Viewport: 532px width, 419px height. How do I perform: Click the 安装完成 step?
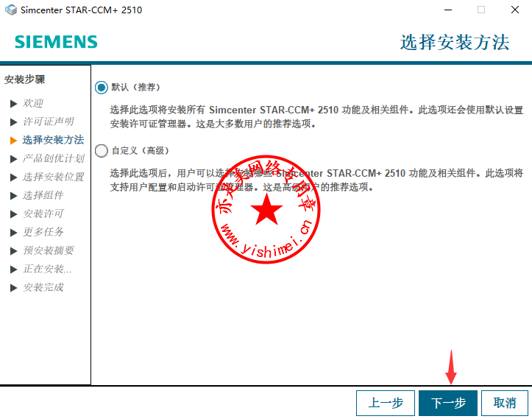(43, 287)
